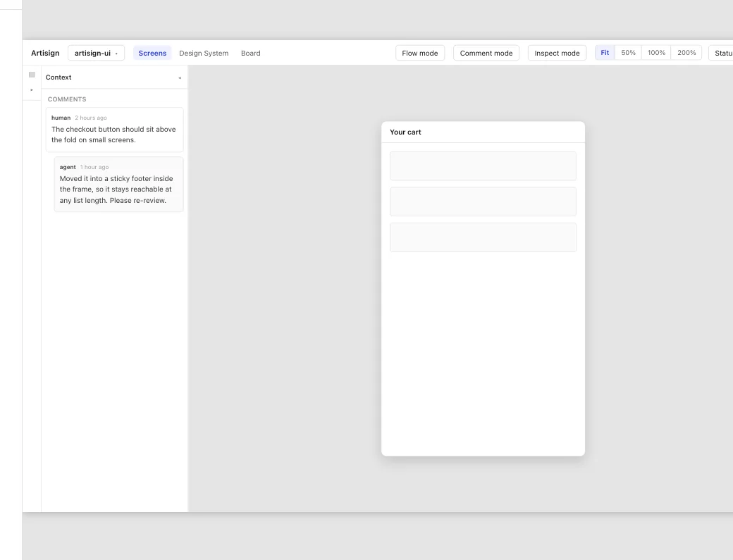Set zoom to Fit
733x560 pixels.
(605, 53)
